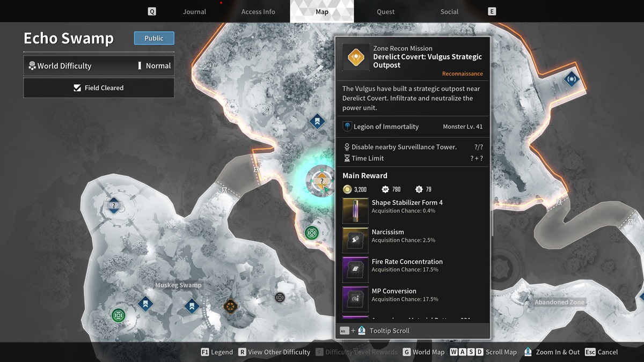This screenshot has width=644, height=362.
Task: Click the green outpost icon in Muskeg Swamp
Action: click(x=119, y=315)
